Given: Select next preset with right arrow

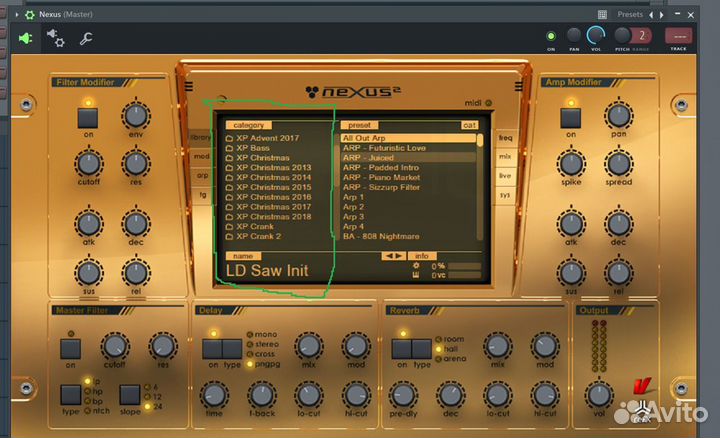Looking at the screenshot, I should point(662,15).
